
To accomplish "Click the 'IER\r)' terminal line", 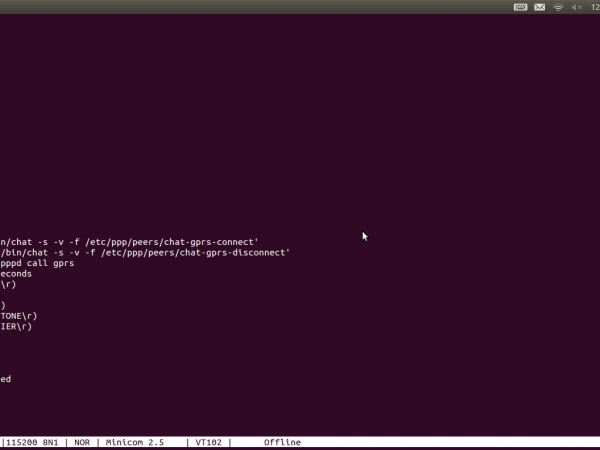I will pos(16,327).
